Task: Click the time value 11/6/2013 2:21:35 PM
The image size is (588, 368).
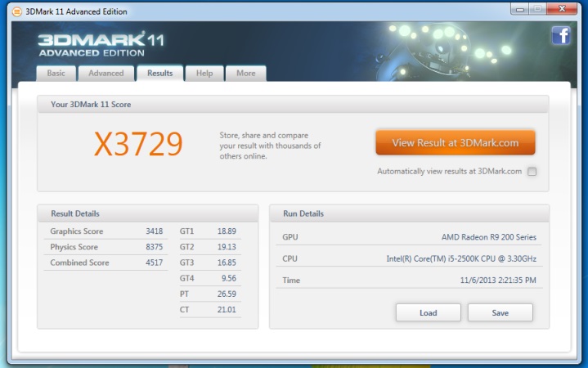Action: tap(498, 280)
